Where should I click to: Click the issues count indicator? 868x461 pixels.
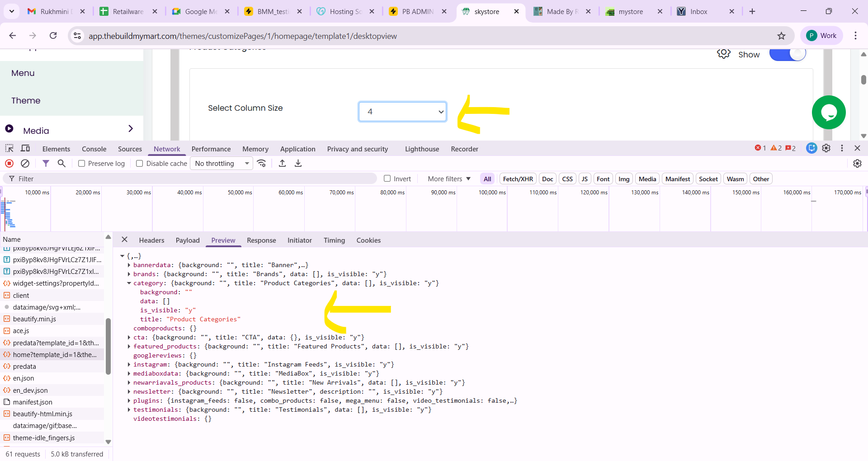791,148
